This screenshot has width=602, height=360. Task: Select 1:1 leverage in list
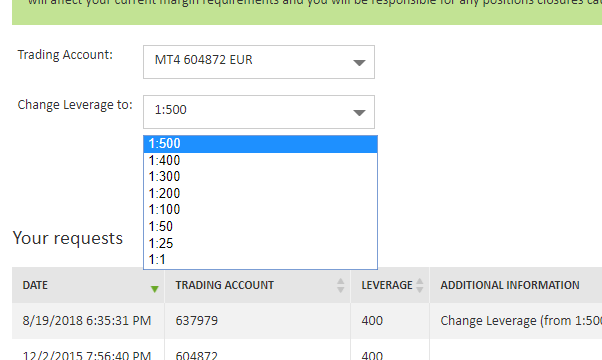click(260, 260)
